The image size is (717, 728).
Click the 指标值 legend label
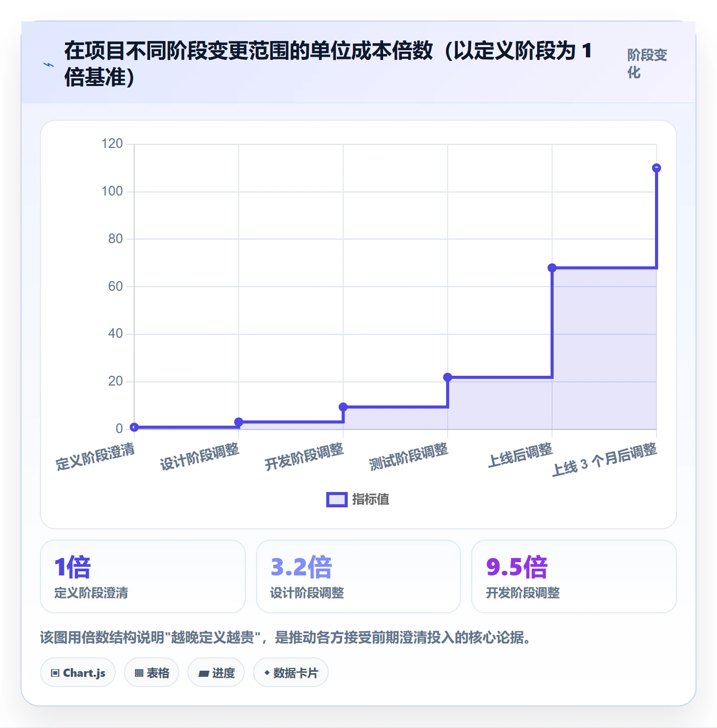[x=371, y=500]
